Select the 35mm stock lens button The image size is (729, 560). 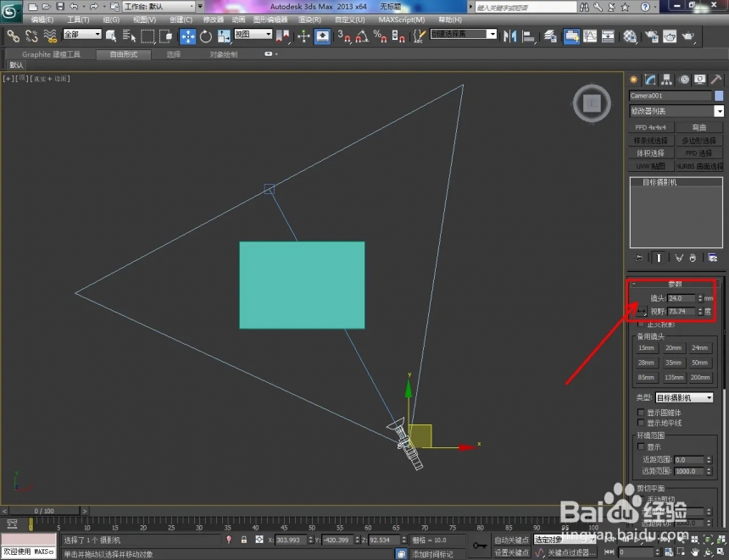[x=673, y=363]
